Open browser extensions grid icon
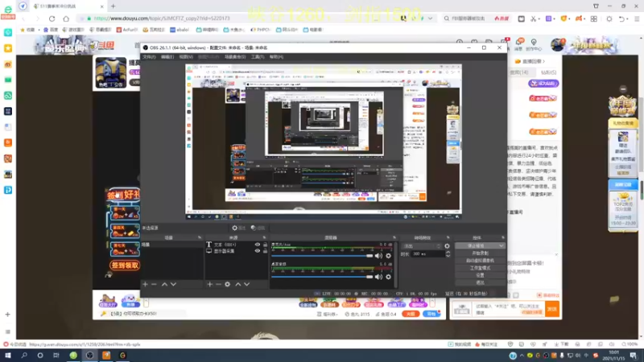This screenshot has width=644, height=362. pyautogui.click(x=594, y=19)
